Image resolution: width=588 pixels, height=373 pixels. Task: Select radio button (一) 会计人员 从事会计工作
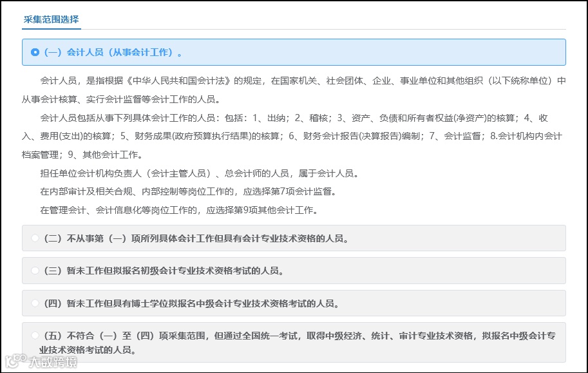pos(35,52)
